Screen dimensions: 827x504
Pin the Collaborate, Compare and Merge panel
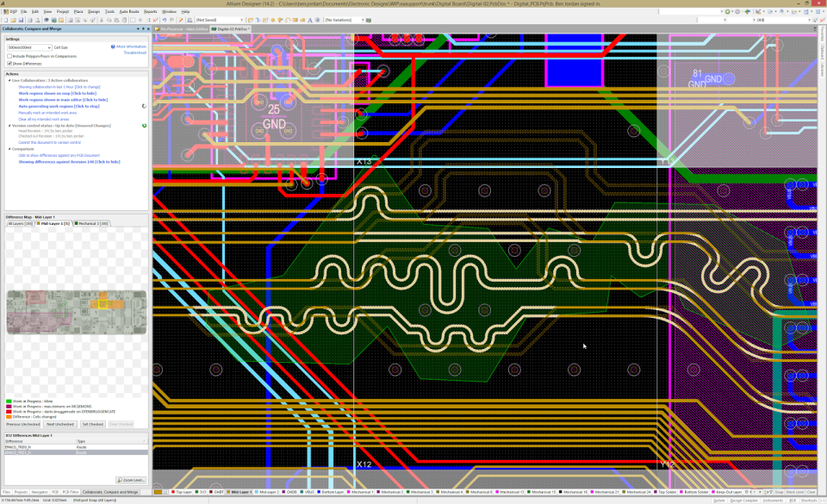pyautogui.click(x=141, y=29)
